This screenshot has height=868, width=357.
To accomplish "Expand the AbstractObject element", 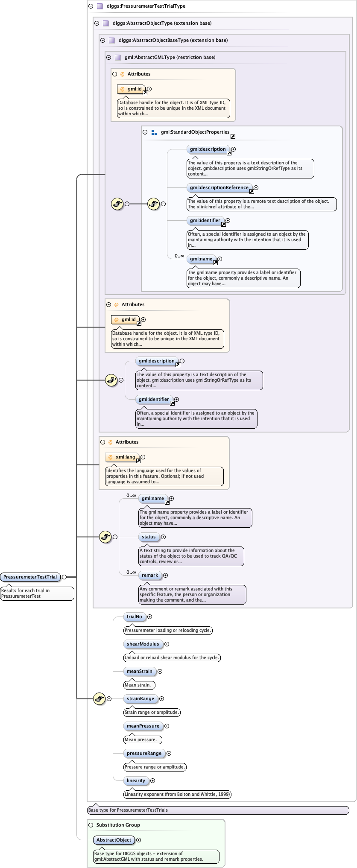I will pyautogui.click(x=139, y=840).
